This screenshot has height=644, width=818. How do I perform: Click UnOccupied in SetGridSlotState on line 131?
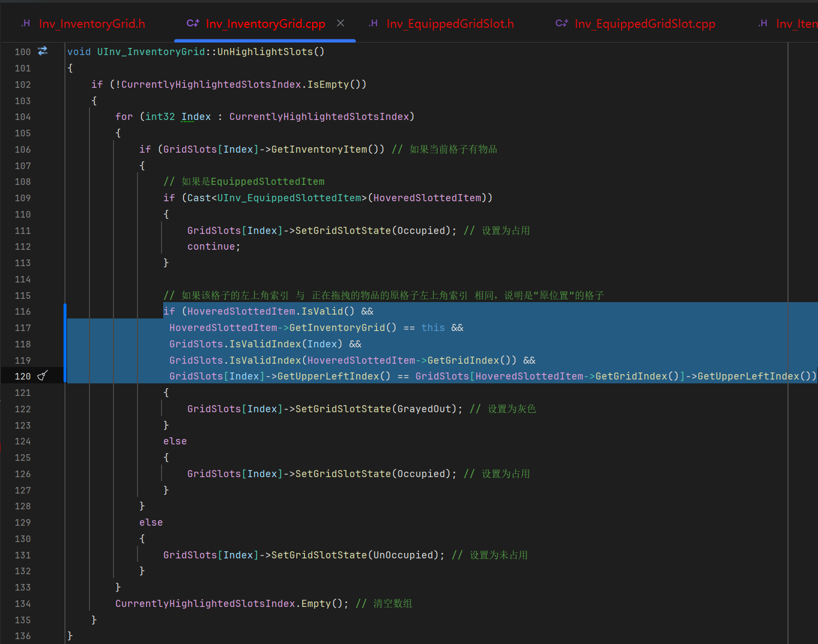pos(403,555)
